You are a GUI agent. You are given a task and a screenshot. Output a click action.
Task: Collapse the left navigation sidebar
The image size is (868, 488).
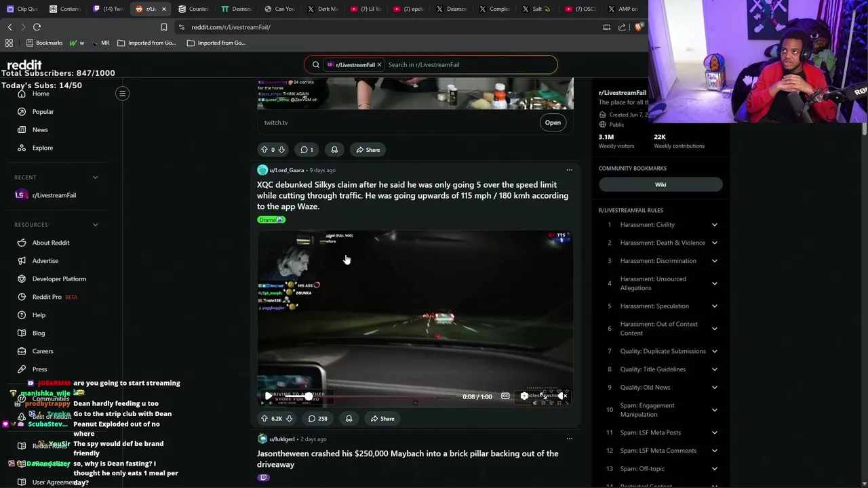[x=123, y=94]
